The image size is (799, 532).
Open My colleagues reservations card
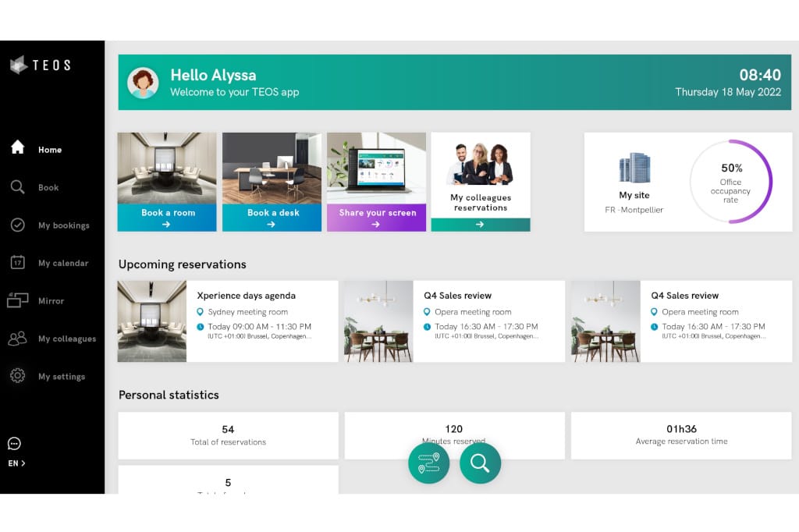[480, 182]
